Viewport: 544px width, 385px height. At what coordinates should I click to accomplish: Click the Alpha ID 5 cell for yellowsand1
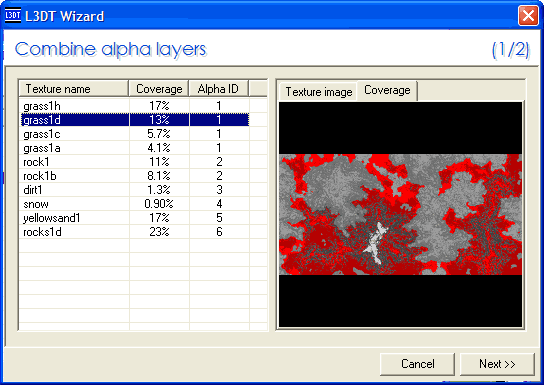(x=219, y=218)
